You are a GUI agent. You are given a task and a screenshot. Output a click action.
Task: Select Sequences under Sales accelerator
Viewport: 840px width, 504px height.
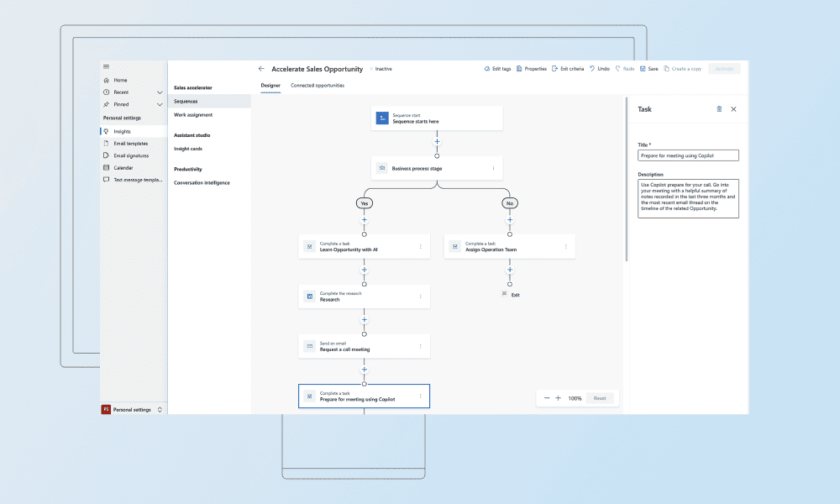click(x=209, y=102)
